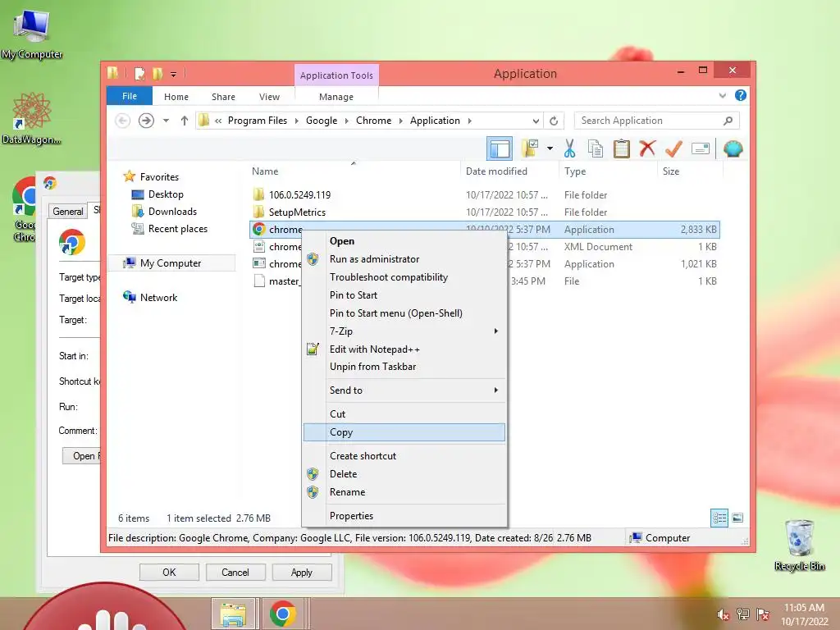This screenshot has width=840, height=630.
Task: Expand the 7-Zip submenu
Action: pyautogui.click(x=404, y=331)
